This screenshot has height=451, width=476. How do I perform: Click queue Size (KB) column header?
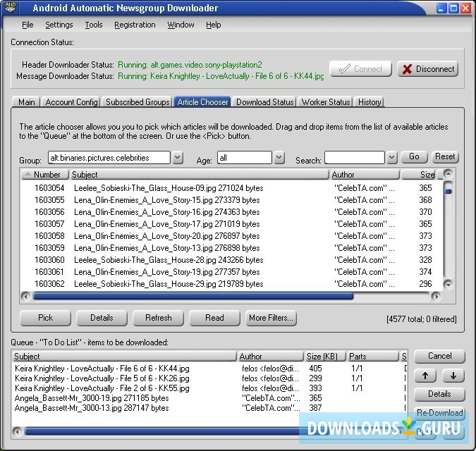pos(325,357)
